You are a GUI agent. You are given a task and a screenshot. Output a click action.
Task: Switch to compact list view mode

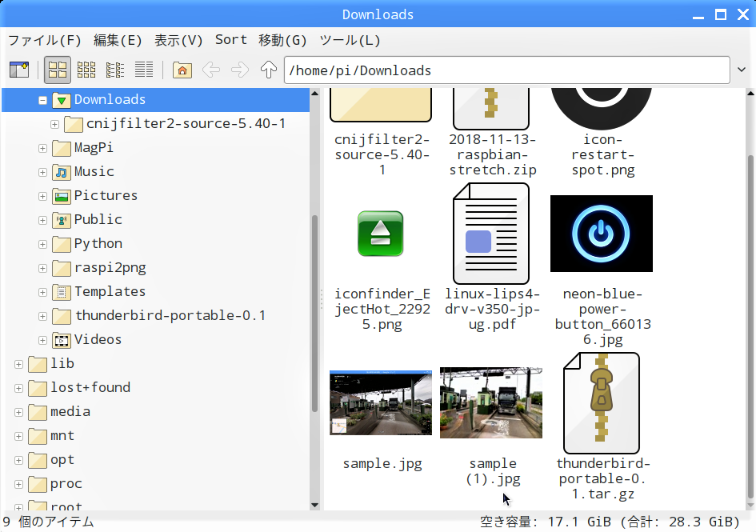114,70
